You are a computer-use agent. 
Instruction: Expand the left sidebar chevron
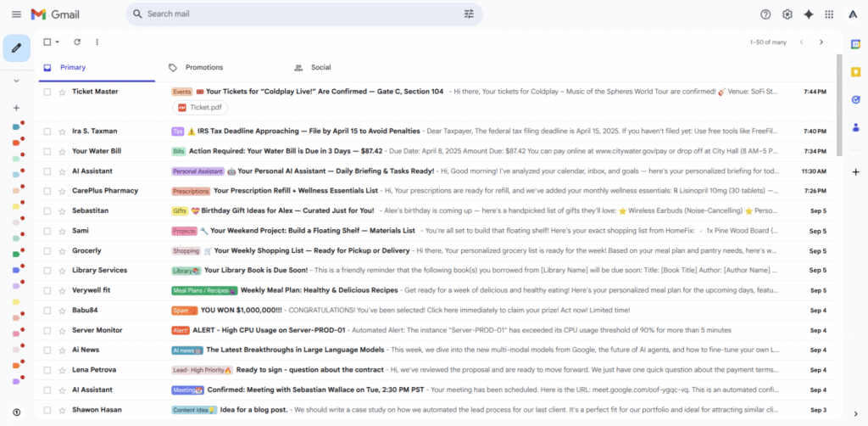17,81
